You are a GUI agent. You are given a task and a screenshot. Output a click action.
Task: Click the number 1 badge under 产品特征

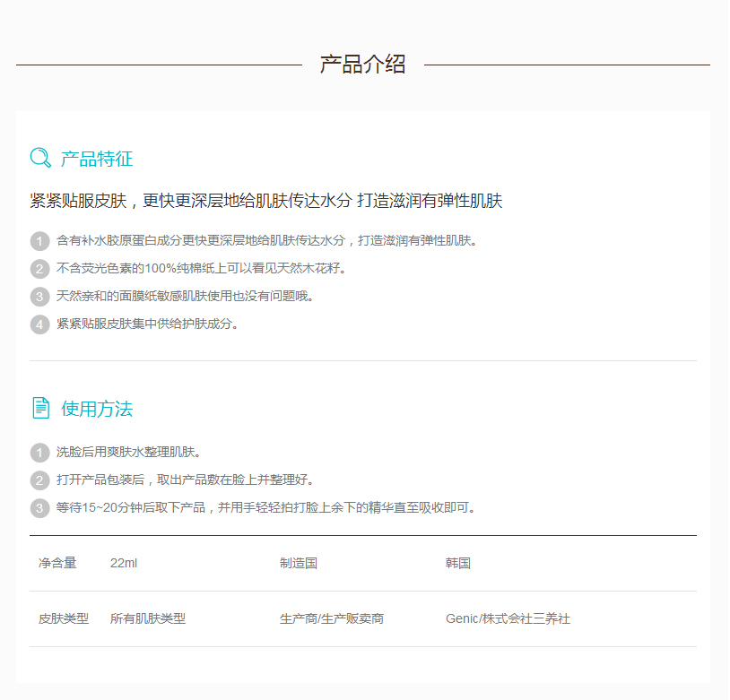(x=39, y=241)
